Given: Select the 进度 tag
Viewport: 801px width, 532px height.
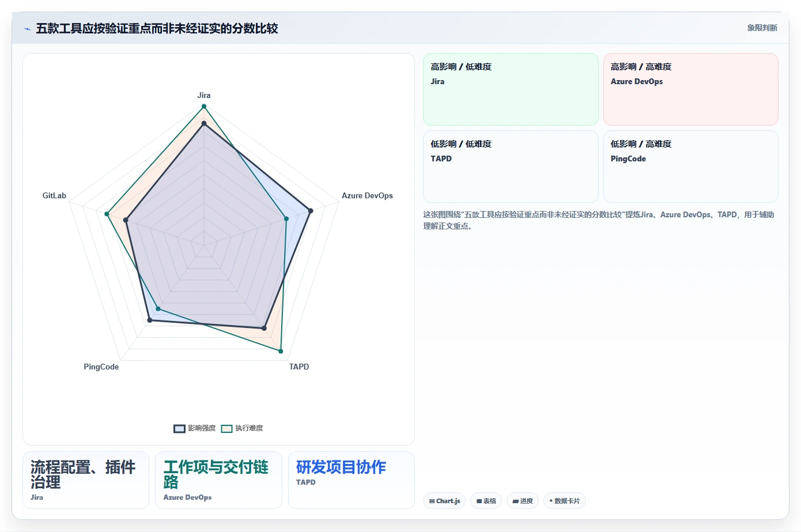Looking at the screenshot, I should (x=523, y=501).
